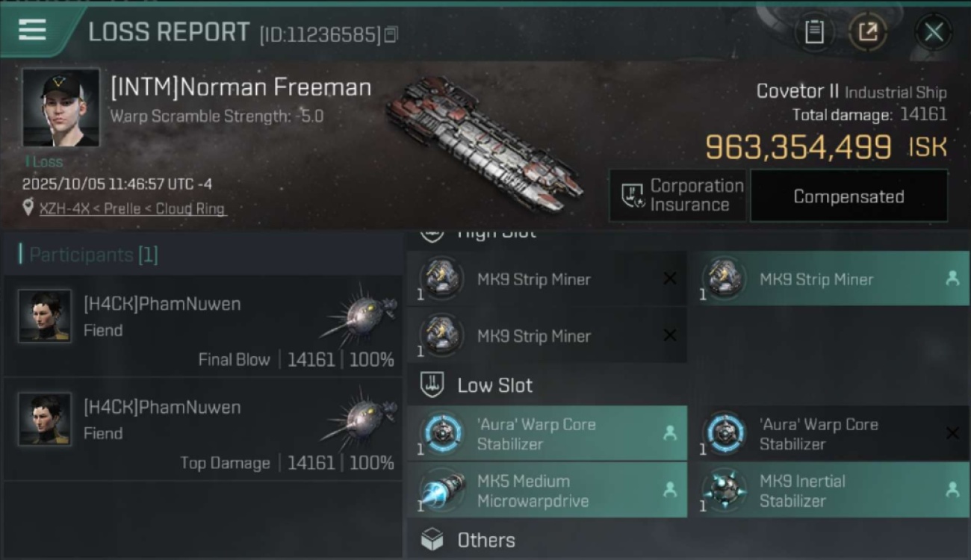The image size is (971, 560).
Task: Select the destroyed MK9 Strip Miner icon
Action: pyautogui.click(x=441, y=279)
